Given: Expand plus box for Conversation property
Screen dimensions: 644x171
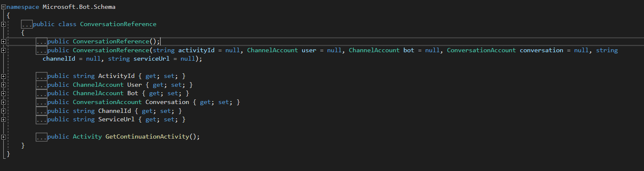Looking at the screenshot, I should [3, 102].
